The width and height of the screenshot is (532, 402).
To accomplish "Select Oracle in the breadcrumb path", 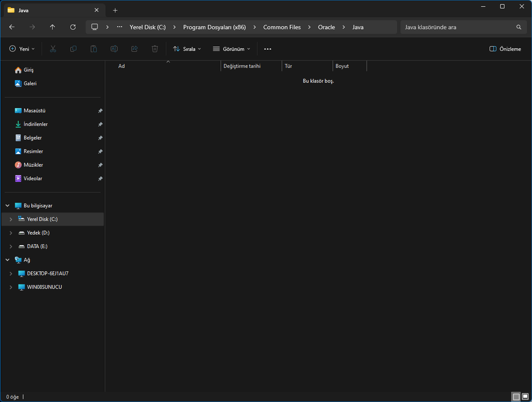I will click(326, 27).
